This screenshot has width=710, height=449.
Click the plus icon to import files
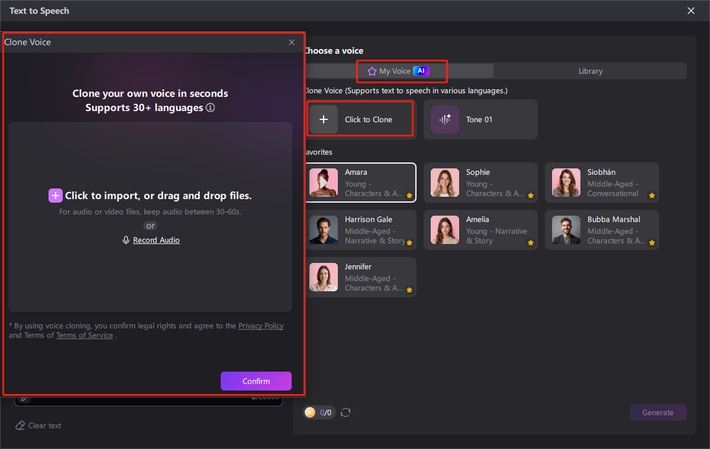pos(55,196)
